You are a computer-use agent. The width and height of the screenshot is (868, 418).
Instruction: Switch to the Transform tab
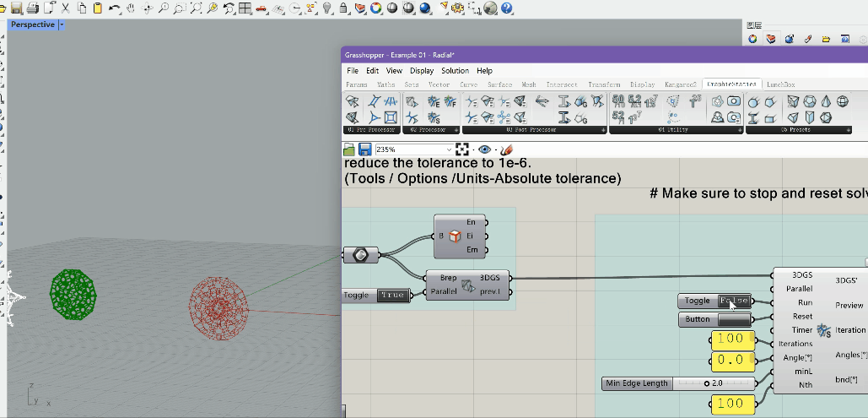point(604,84)
